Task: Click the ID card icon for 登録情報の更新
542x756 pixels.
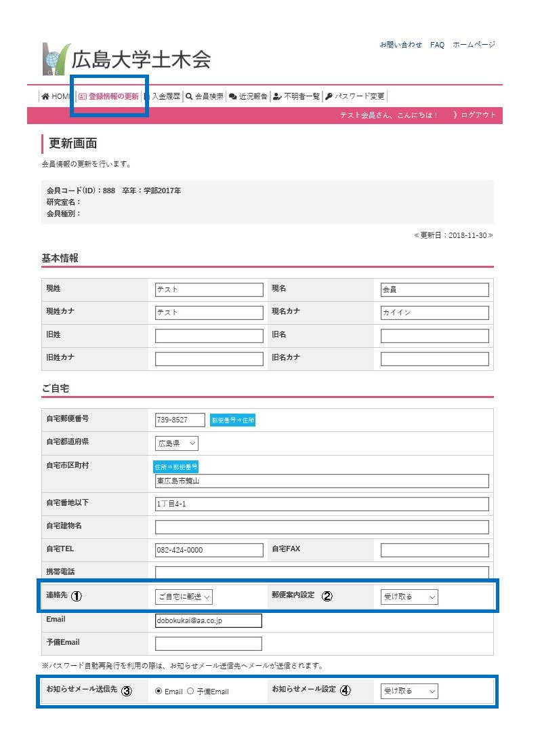Action: [83, 96]
